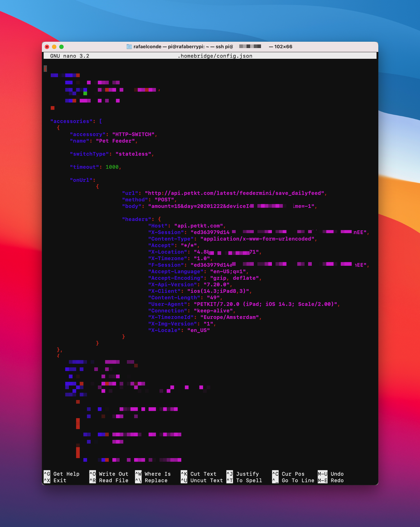Click the .homebridge/config.json filename in nano's header
This screenshot has height=527, width=420.
click(x=215, y=55)
